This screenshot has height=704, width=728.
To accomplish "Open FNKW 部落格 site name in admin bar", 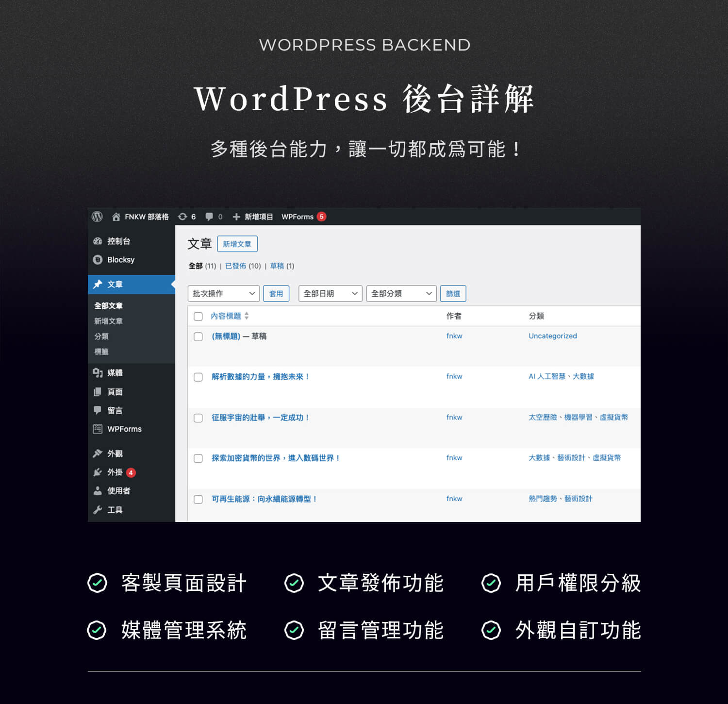I will pyautogui.click(x=147, y=217).
